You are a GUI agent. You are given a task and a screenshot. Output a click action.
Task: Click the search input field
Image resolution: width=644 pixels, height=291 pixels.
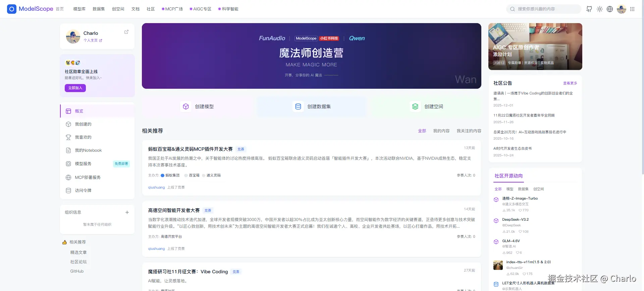543,9
